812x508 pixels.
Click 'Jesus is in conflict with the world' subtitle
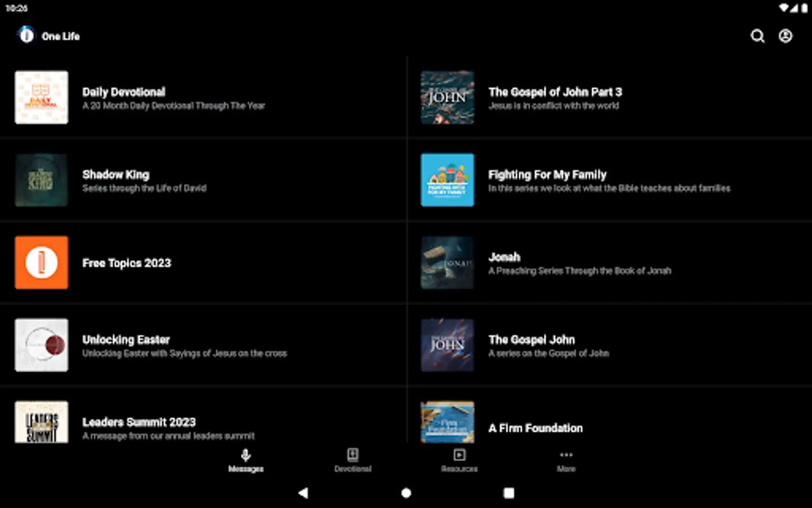554,106
